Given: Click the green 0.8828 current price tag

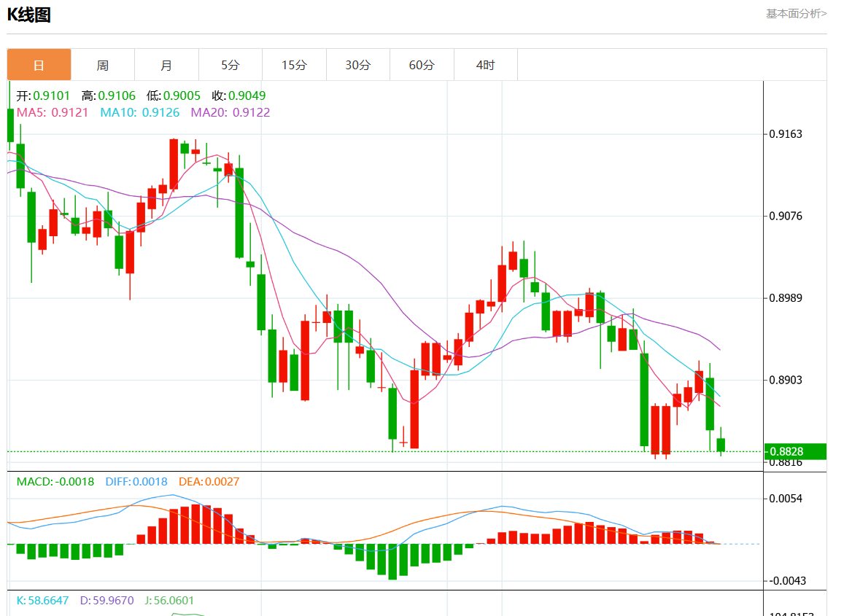Looking at the screenshot, I should 795,451.
